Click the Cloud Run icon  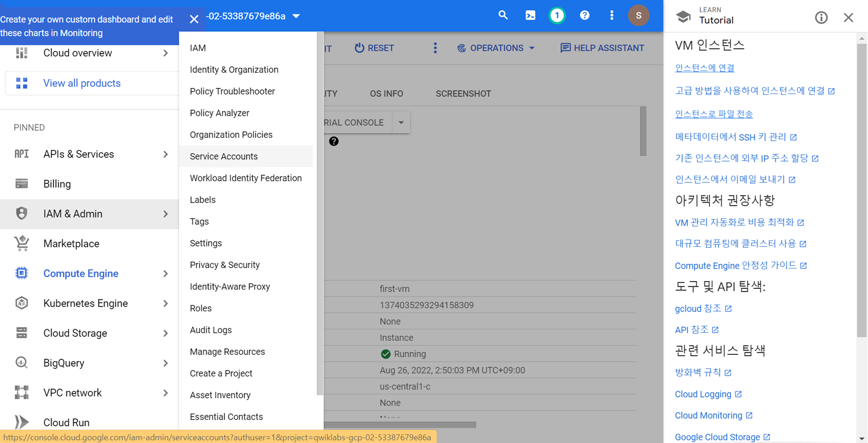click(x=22, y=422)
